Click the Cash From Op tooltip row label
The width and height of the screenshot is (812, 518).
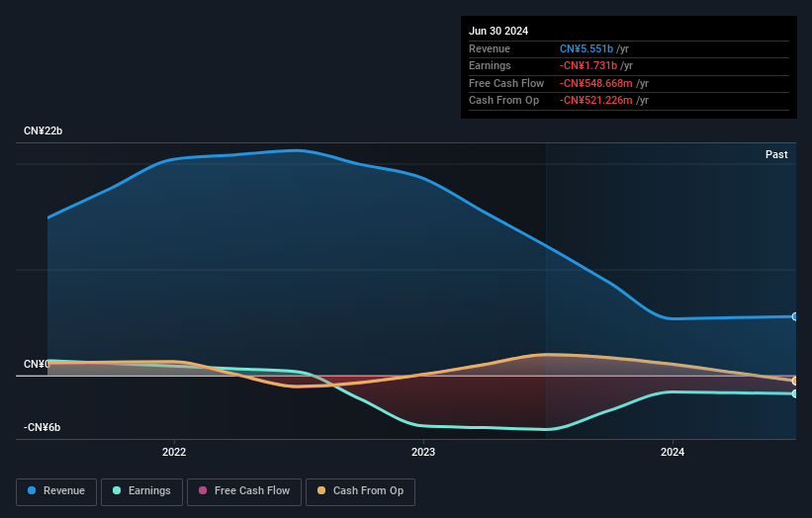[503, 101]
